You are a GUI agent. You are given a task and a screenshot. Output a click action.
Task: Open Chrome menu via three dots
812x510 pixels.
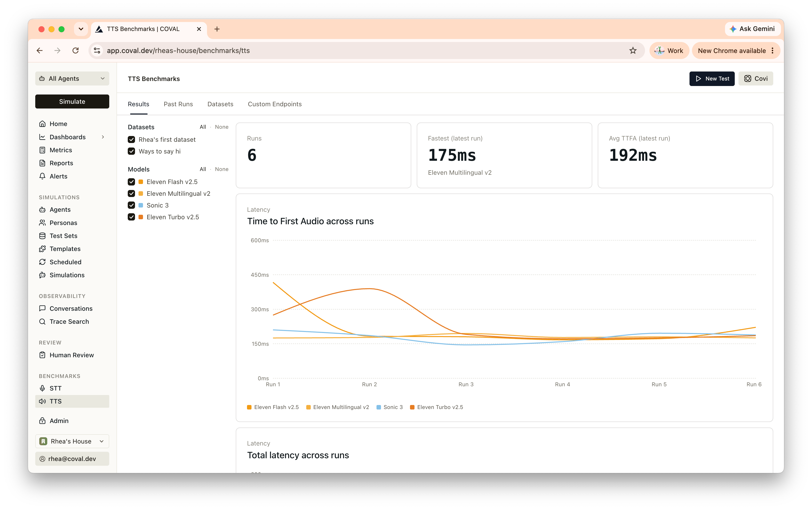coord(772,50)
